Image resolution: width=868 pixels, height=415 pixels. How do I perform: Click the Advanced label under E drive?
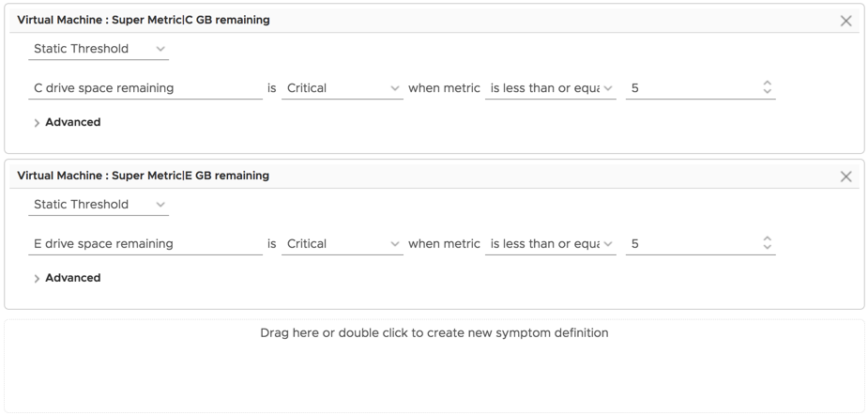coord(73,278)
